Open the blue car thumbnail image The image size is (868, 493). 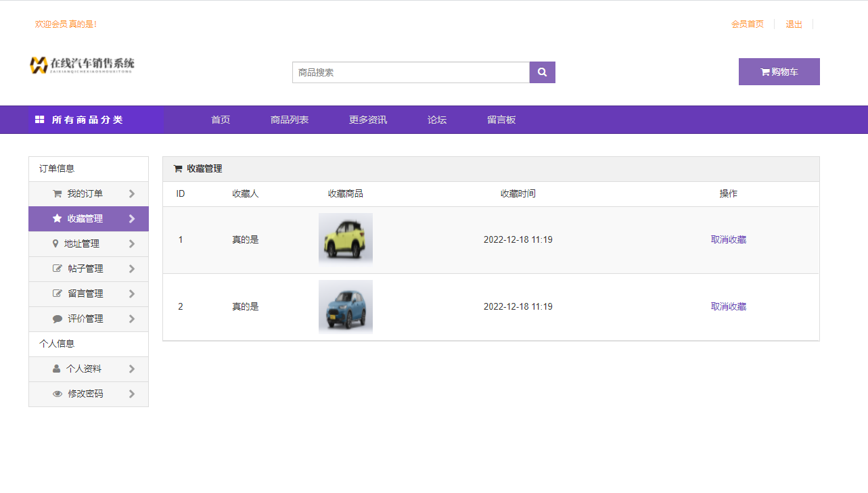coord(346,306)
